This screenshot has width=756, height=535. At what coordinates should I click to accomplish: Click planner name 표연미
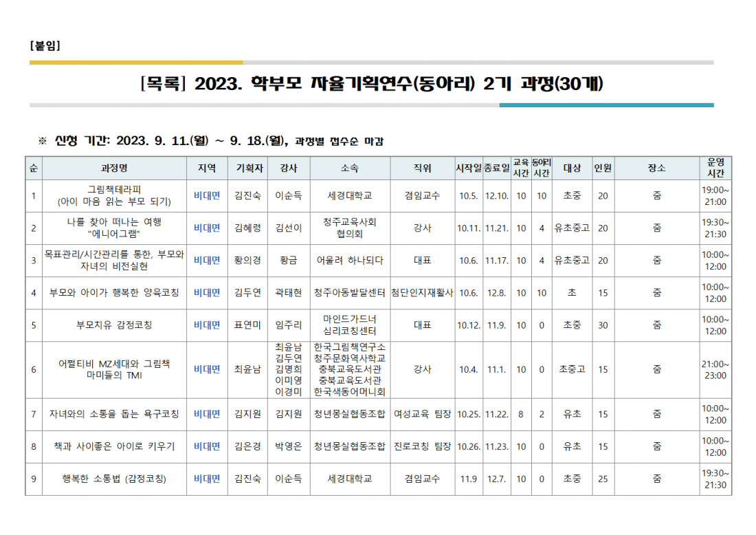point(248,325)
